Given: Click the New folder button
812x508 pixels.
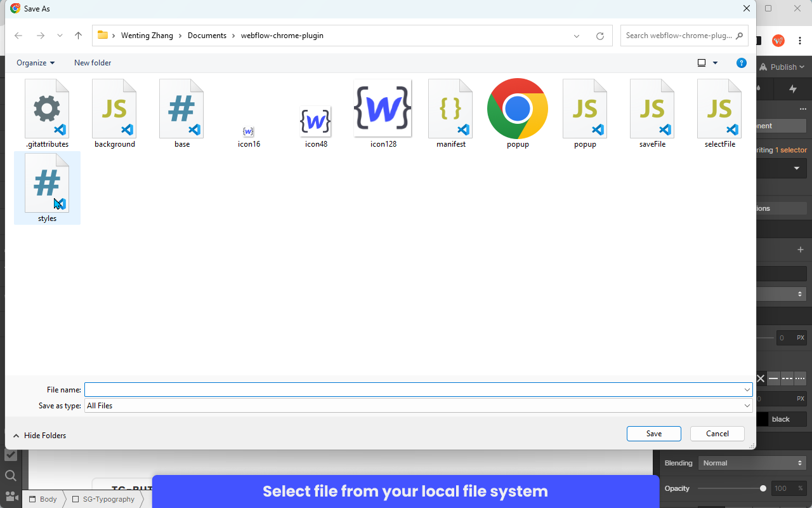Looking at the screenshot, I should 92,63.
